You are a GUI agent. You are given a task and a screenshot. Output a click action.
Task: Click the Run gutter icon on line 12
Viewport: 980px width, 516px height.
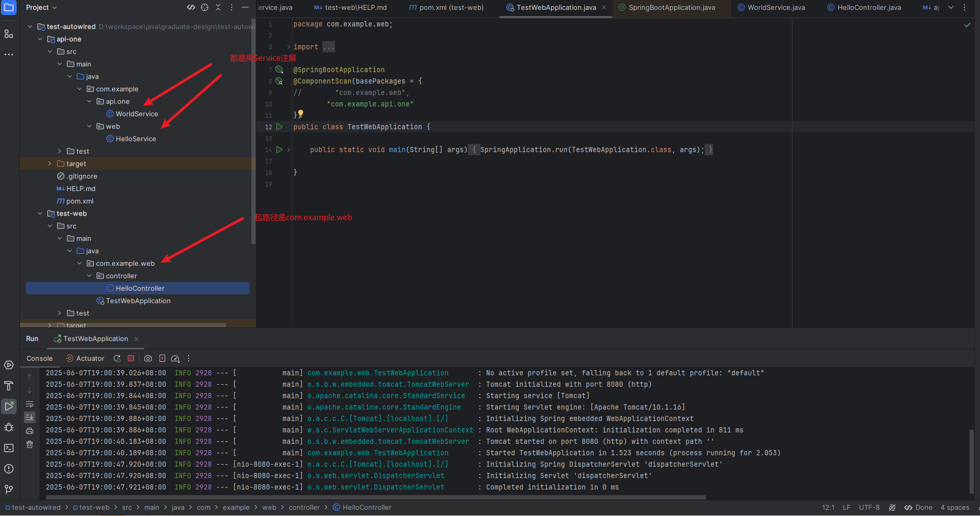pos(279,127)
